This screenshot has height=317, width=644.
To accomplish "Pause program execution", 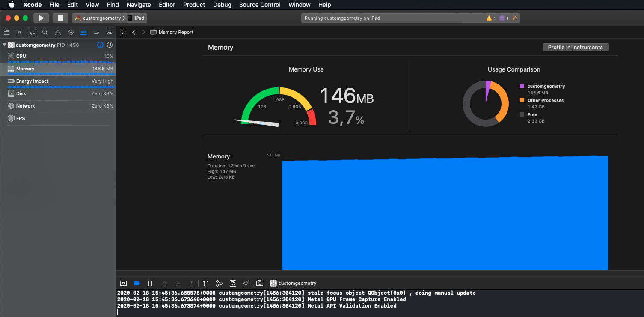I will click(151, 283).
